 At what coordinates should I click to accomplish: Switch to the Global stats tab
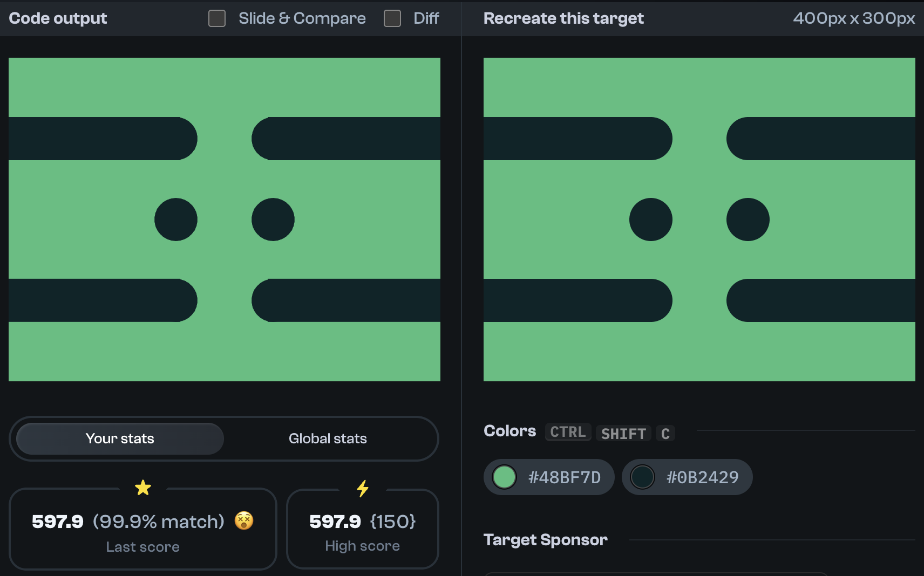[x=328, y=438]
